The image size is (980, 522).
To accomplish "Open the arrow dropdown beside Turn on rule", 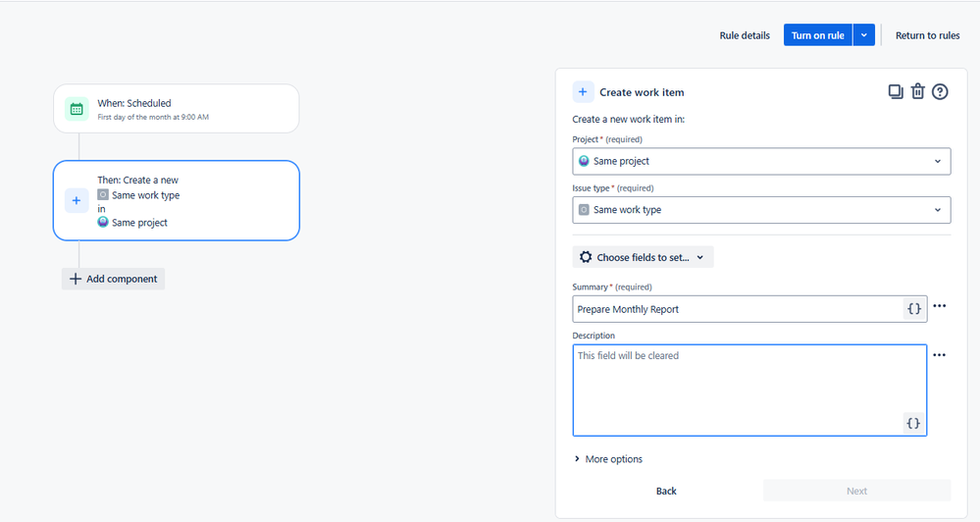I will [863, 35].
